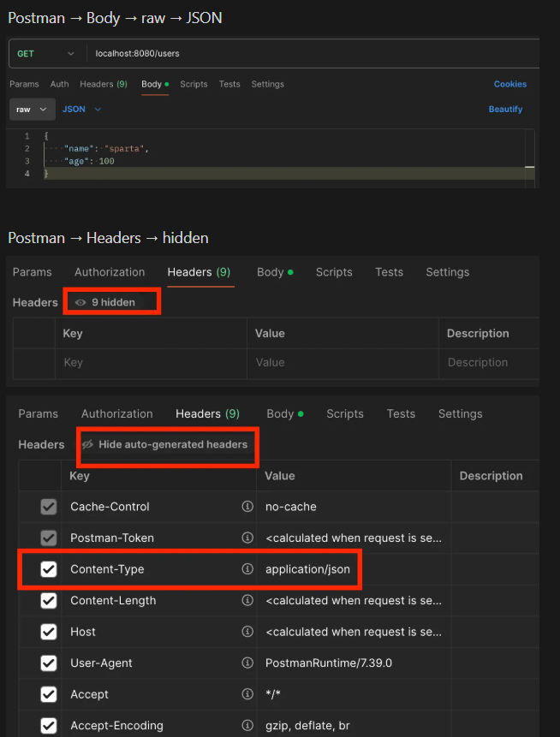Open Params tab in top request panel
The image size is (560, 737).
(x=25, y=84)
